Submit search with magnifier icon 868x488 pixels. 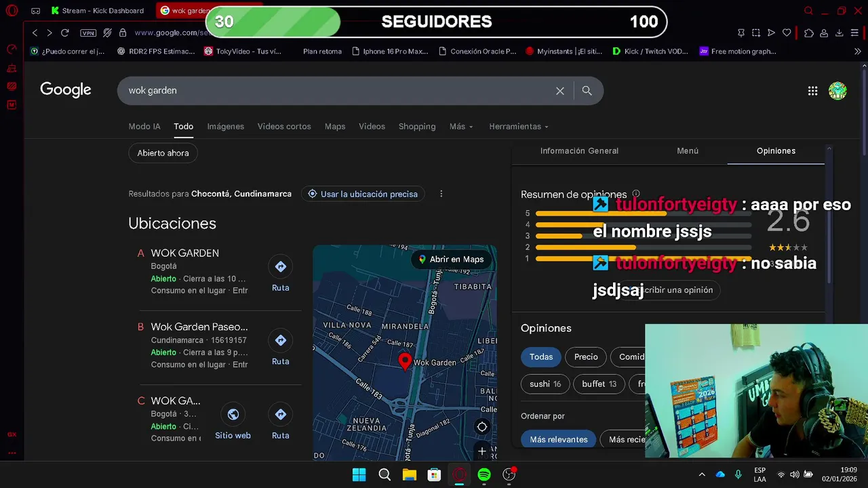click(587, 91)
